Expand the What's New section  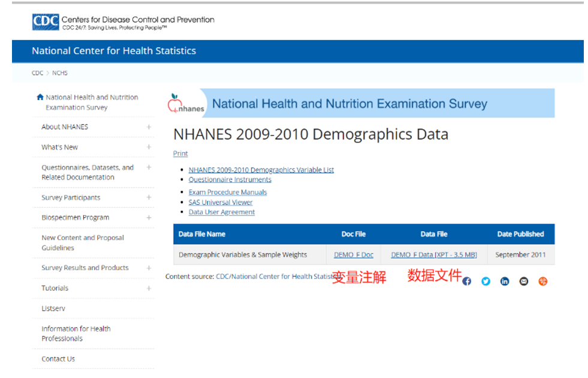coord(148,147)
